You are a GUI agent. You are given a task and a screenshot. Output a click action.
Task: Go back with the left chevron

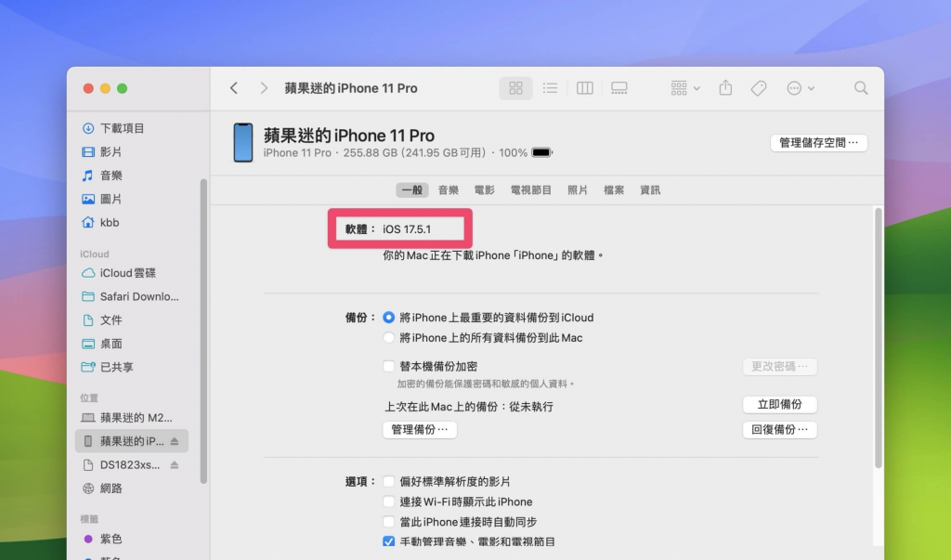point(234,88)
